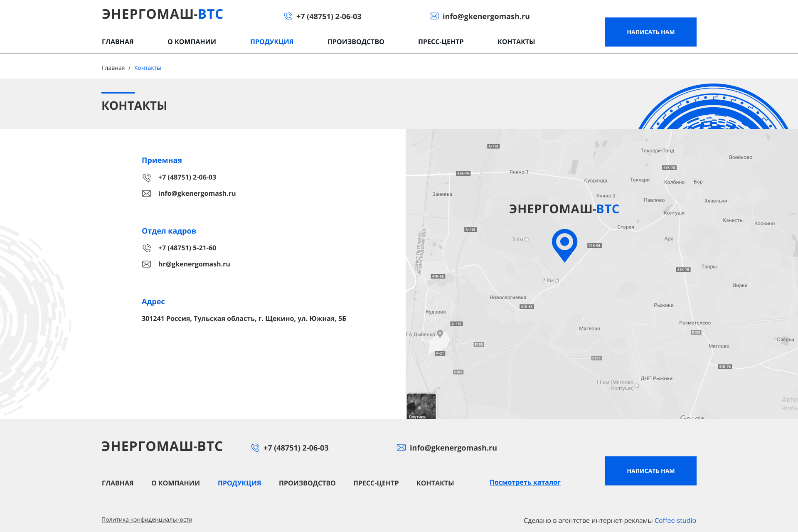Click the address text ending with ул. Южная, 5Б
798x532 pixels.
pos(244,318)
